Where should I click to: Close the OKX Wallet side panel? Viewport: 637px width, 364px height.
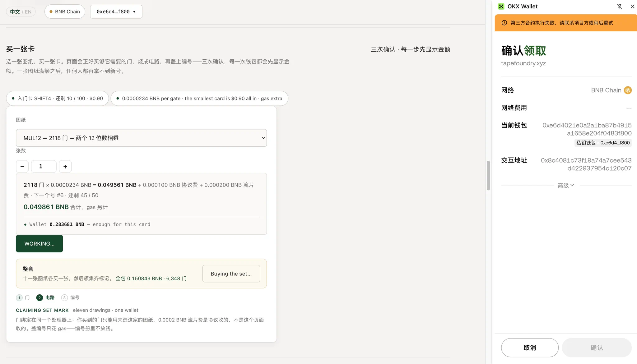(x=632, y=7)
